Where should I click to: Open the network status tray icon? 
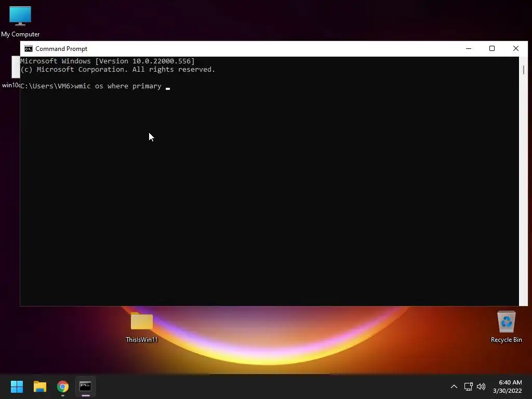tap(469, 387)
